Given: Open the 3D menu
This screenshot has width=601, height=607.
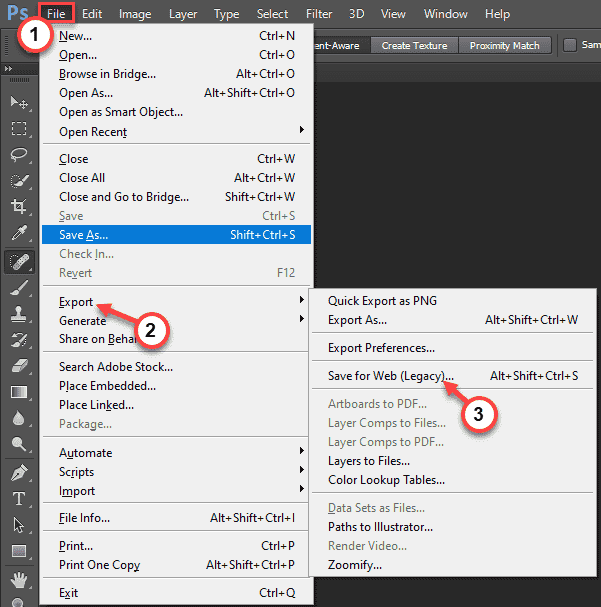Looking at the screenshot, I should pos(356,14).
